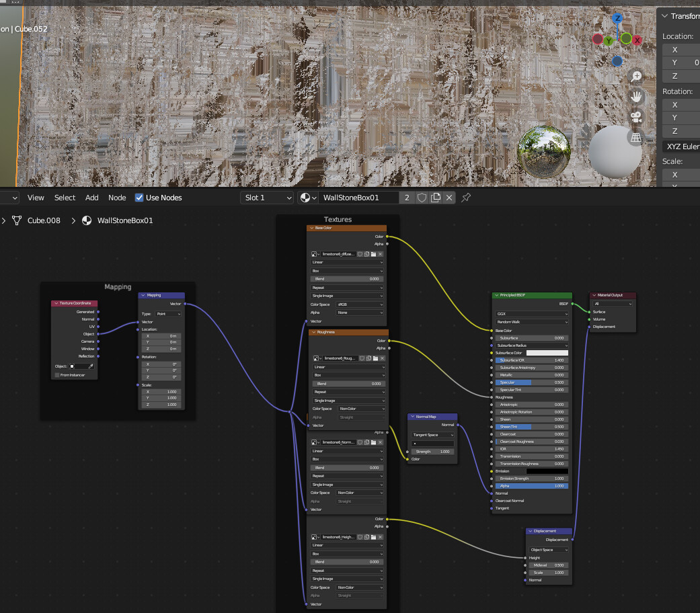Click fake user shield for WallStoneBox01 material
This screenshot has height=613, width=700.
[x=422, y=198]
